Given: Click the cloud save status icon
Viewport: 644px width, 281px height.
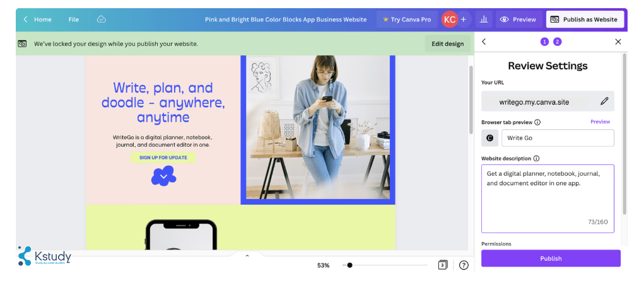Looking at the screenshot, I should coord(101,20).
